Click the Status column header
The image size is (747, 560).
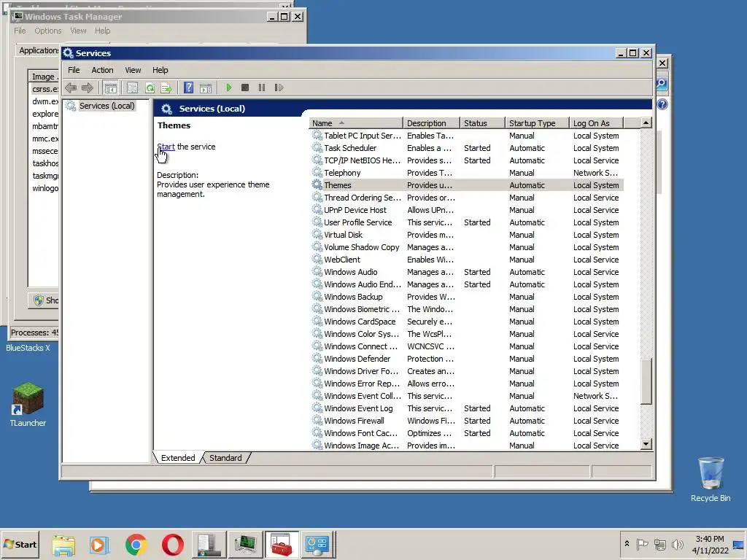pyautogui.click(x=483, y=122)
